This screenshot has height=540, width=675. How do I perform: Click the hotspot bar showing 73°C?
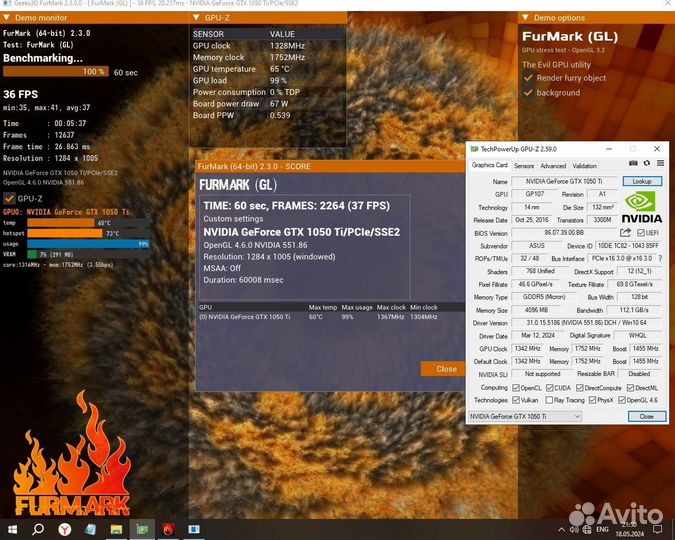65,233
